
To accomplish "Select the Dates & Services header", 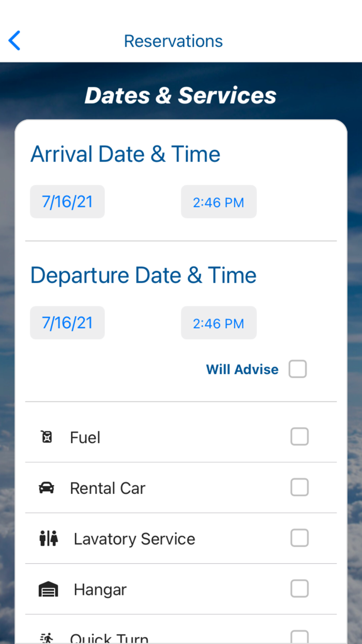I will point(180,95).
